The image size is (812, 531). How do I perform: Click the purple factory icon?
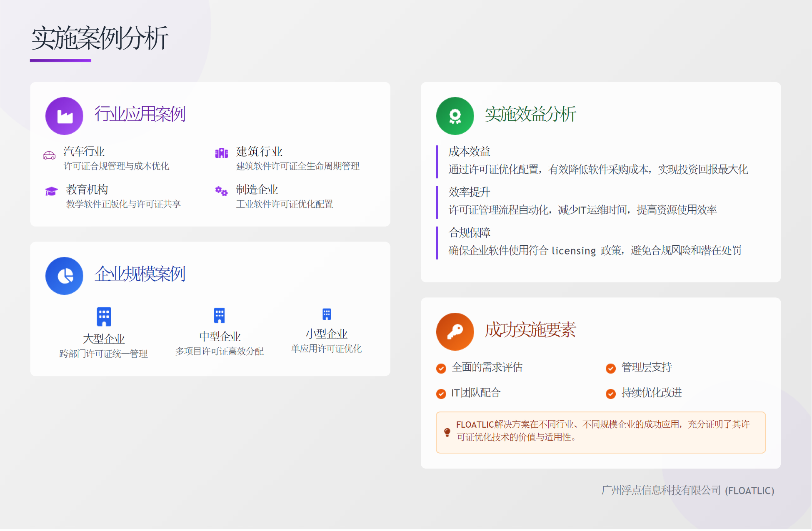click(x=64, y=116)
